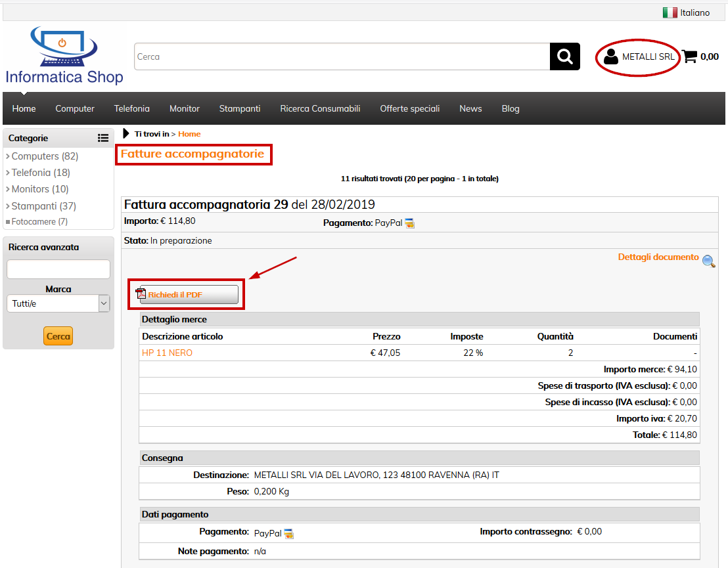
Task: Open the shopping cart icon
Action: [689, 56]
